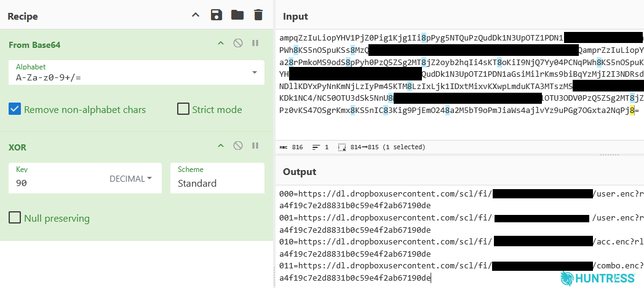Screen dimensions: 644x288
Task: Click the output line starting with 001=https
Action: pyautogui.click(x=462, y=218)
